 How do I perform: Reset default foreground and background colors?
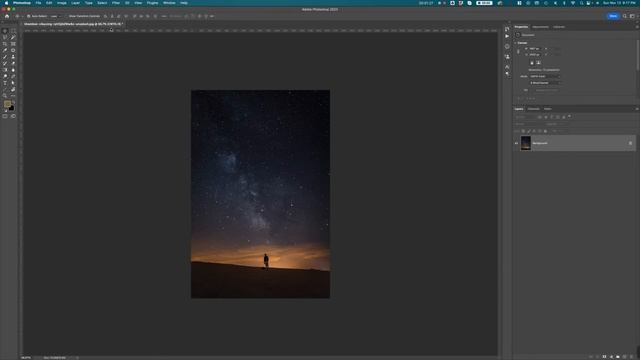click(x=5, y=111)
